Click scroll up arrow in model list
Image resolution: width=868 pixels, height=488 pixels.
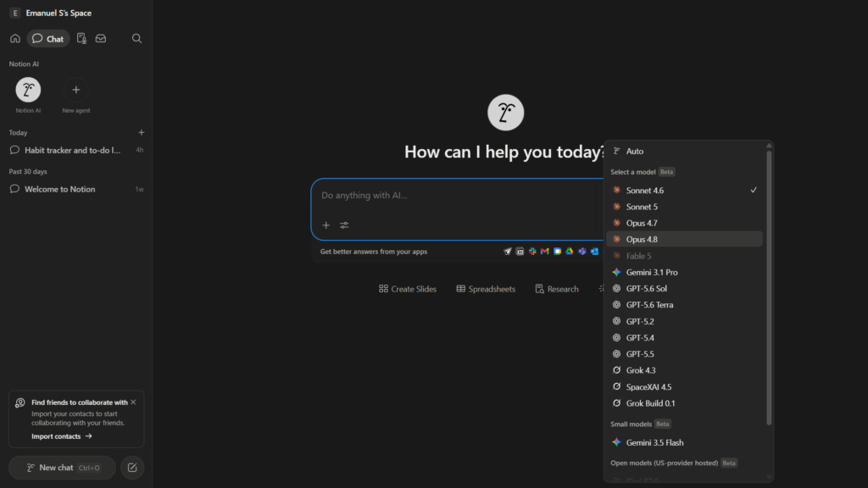tap(769, 146)
